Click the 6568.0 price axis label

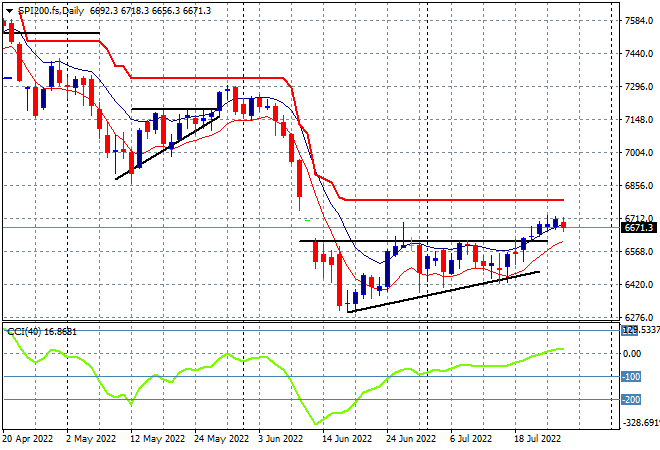point(639,251)
